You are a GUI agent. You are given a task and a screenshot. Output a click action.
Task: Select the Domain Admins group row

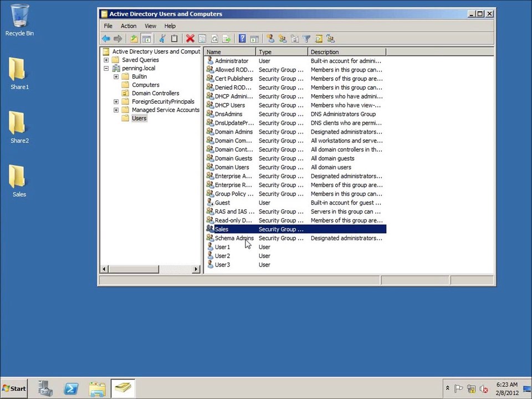pos(296,132)
